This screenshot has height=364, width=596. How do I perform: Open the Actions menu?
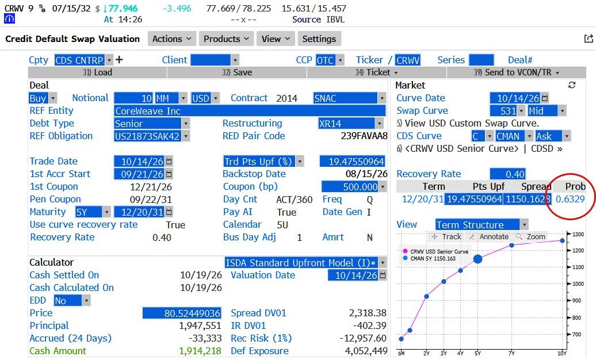172,39
